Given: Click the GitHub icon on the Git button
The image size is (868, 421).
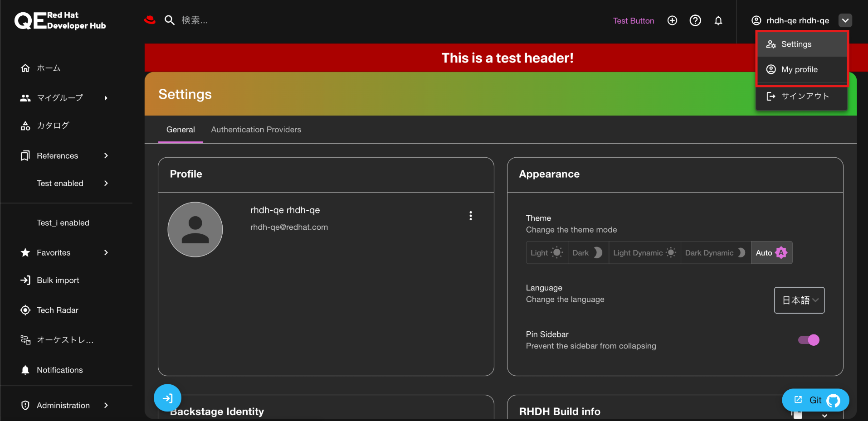Looking at the screenshot, I should coord(833,401).
